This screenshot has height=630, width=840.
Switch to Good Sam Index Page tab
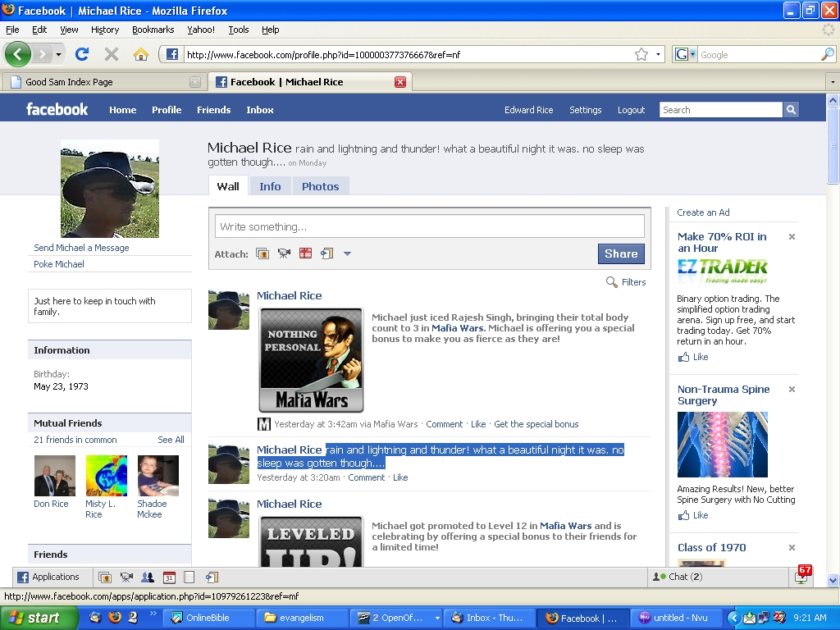pyautogui.click(x=104, y=82)
